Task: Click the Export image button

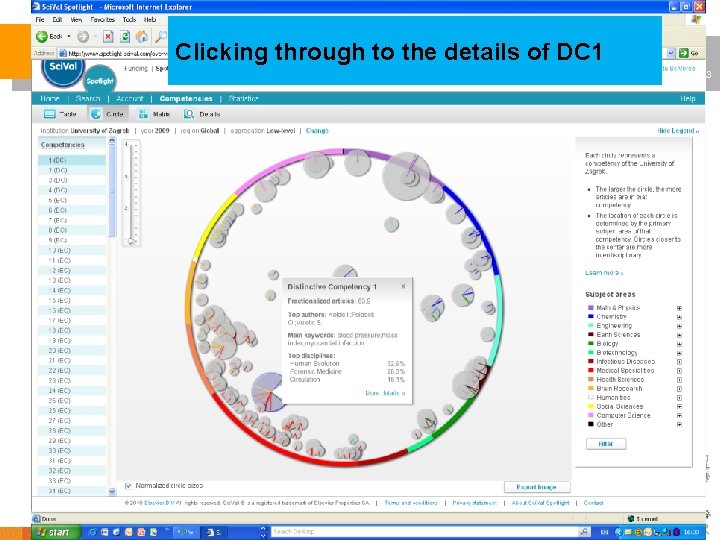Action: click(537, 487)
